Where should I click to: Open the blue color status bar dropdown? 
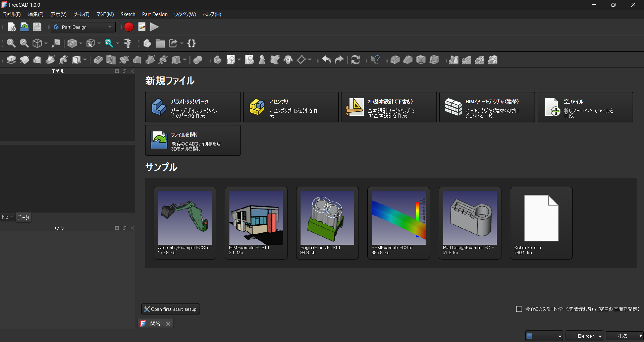click(x=544, y=336)
